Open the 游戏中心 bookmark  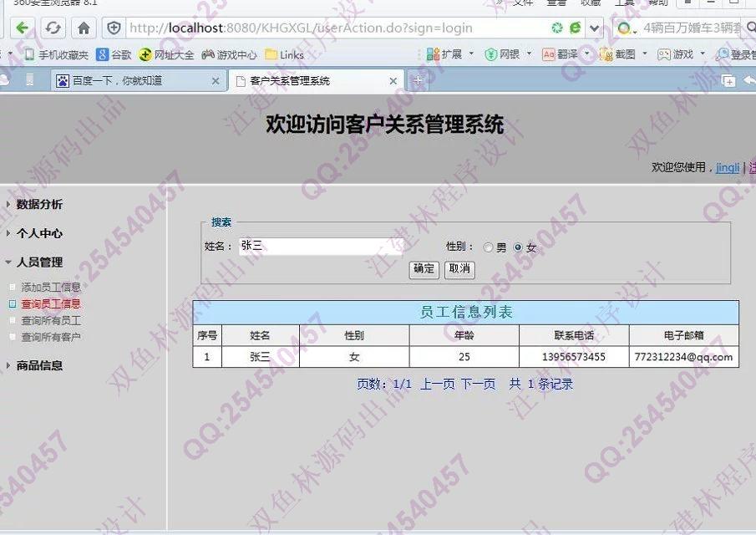230,54
